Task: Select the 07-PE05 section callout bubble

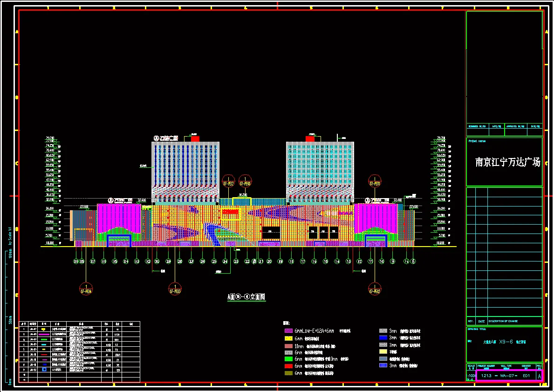Action: tap(245, 181)
